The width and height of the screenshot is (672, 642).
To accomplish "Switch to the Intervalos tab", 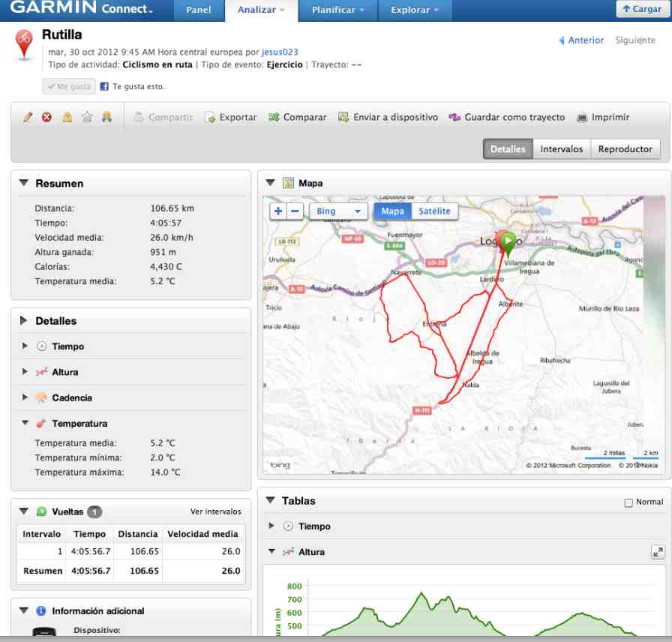I will 562,148.
